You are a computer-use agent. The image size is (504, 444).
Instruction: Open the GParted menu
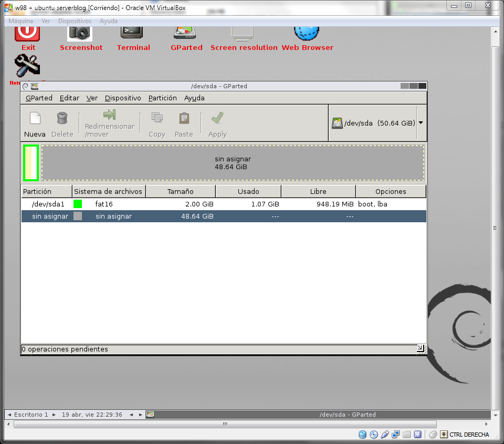pyautogui.click(x=39, y=98)
